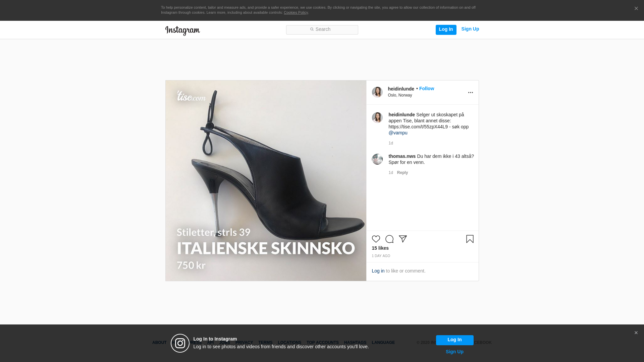Focus the Search field
This screenshot has width=644, height=362.
pos(322,30)
